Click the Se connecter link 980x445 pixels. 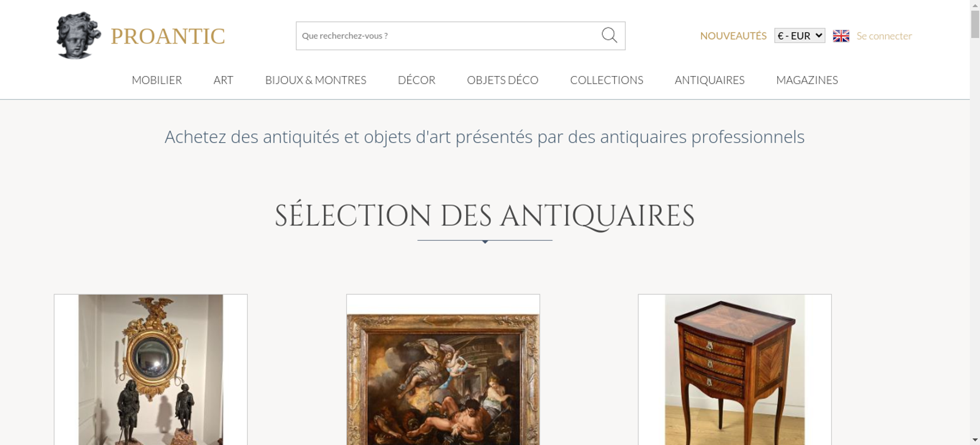pos(884,36)
